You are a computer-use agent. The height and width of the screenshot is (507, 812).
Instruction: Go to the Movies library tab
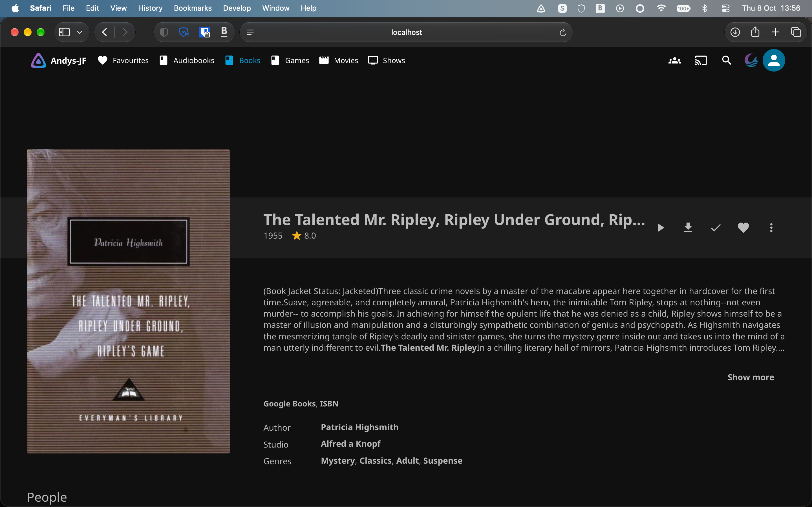pyautogui.click(x=339, y=60)
